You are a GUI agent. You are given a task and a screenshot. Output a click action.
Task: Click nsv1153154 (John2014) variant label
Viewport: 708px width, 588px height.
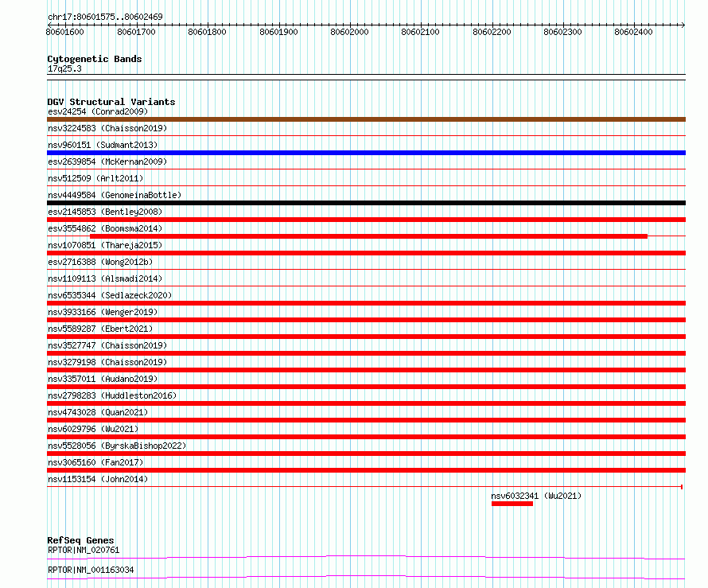coord(98,479)
